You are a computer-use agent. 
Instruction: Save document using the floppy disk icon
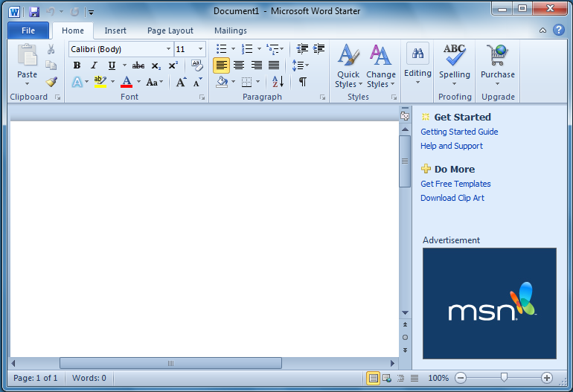[x=34, y=11]
